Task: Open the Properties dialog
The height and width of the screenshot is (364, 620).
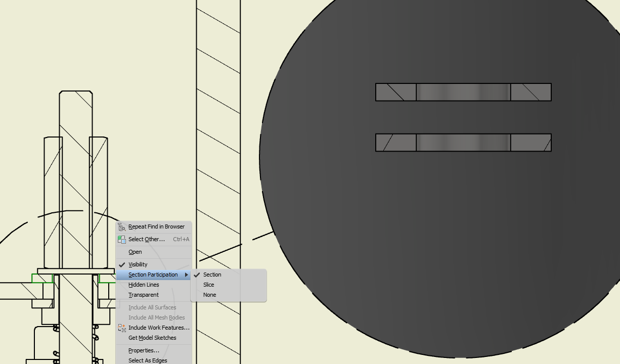Action: pos(143,350)
